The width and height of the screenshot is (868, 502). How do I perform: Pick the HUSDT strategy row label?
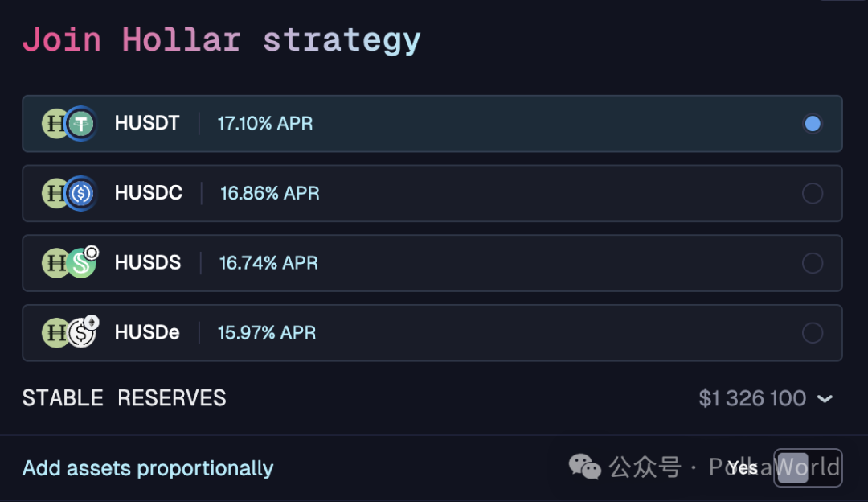[147, 123]
